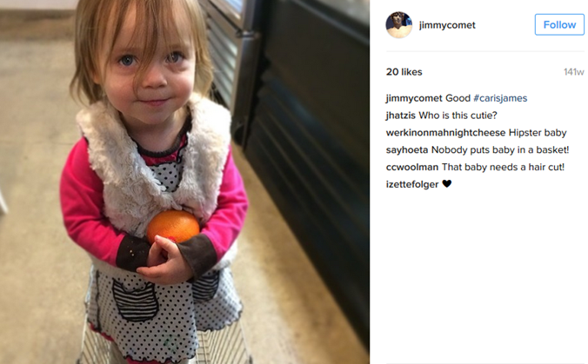Image resolution: width=588 pixels, height=364 pixels.
Task: Click the 'Hipster baby' comment text
Action: point(538,133)
